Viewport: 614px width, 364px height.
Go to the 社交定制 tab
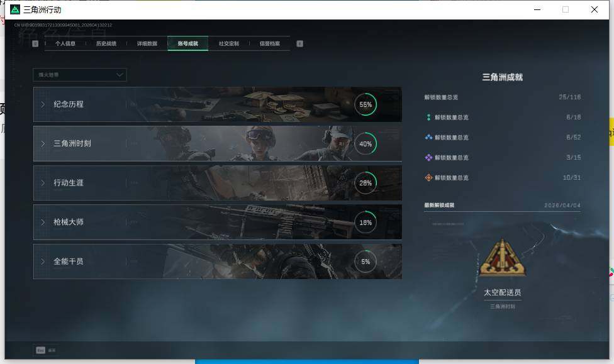229,43
